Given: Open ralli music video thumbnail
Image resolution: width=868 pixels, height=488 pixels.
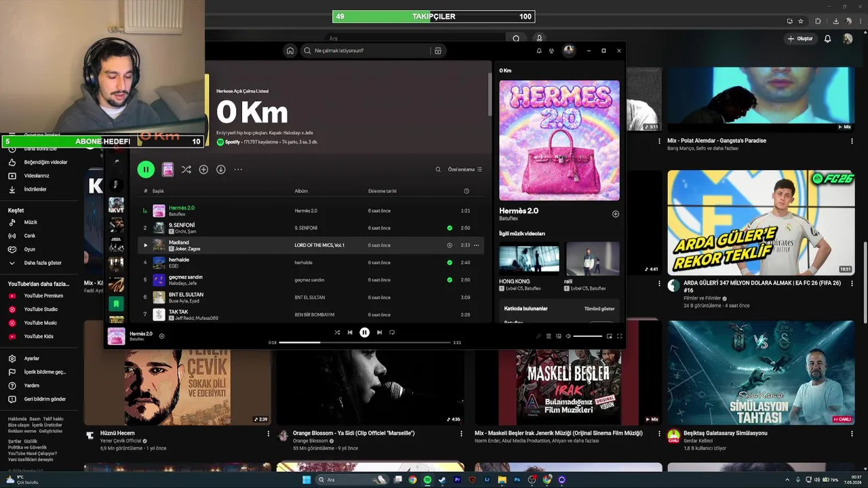Looking at the screenshot, I should [x=592, y=258].
